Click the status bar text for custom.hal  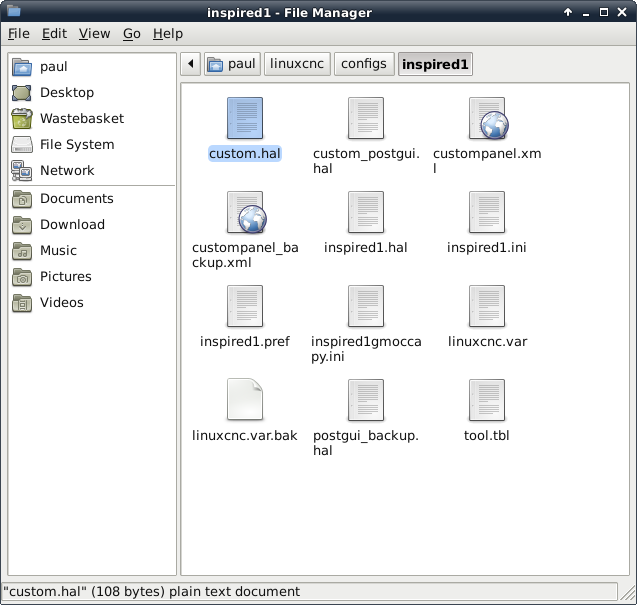[x=152, y=592]
